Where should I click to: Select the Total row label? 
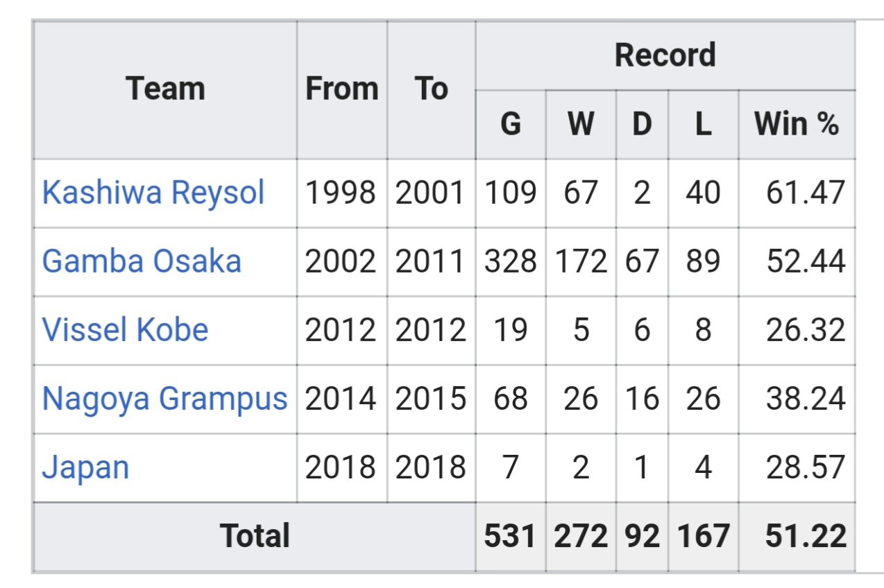255,536
